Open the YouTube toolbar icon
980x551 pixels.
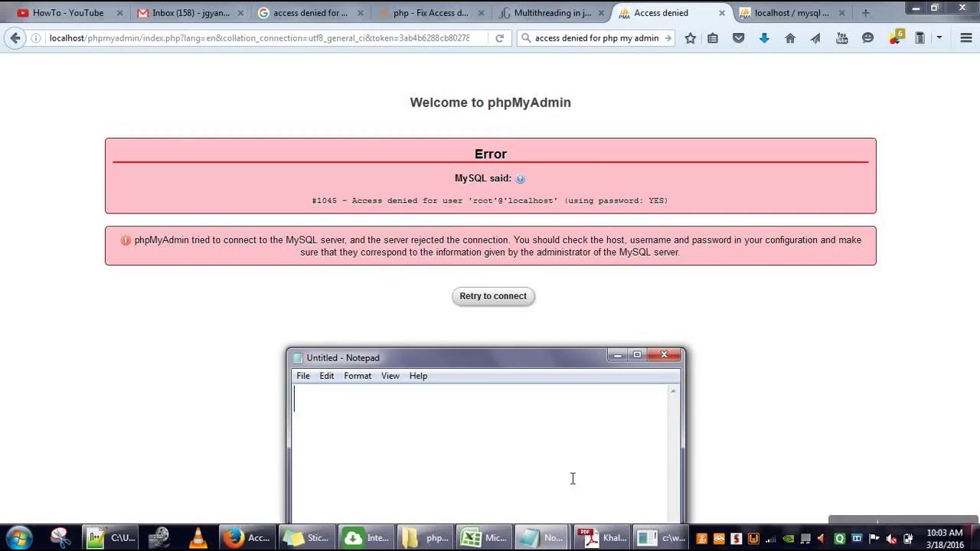[841, 38]
